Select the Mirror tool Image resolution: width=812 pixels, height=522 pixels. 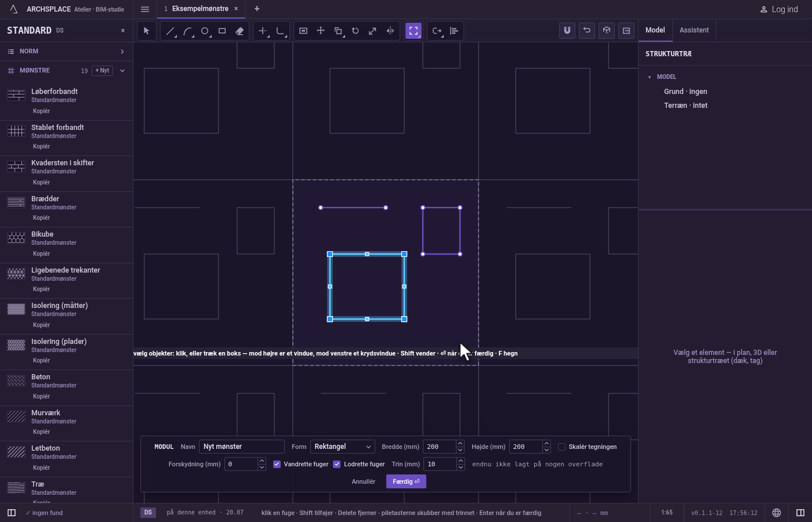[x=390, y=31]
